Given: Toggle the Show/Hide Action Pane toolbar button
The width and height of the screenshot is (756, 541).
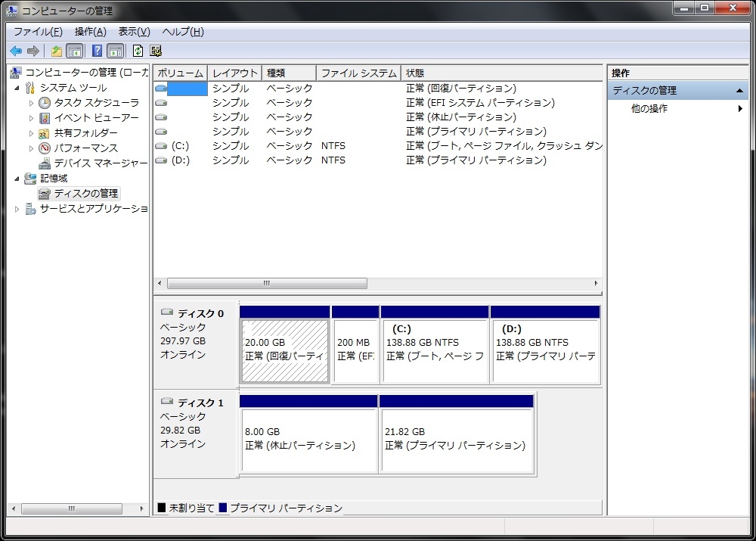Looking at the screenshot, I should (x=115, y=51).
